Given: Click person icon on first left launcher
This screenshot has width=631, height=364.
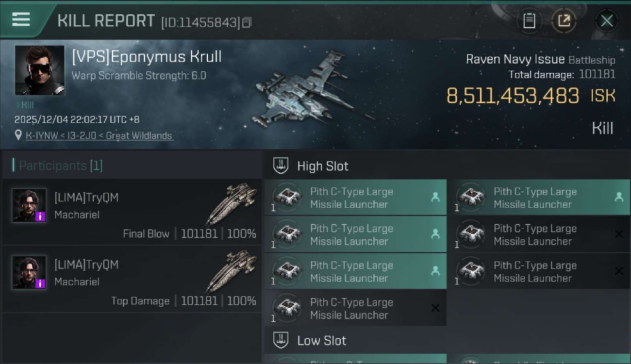Looking at the screenshot, I should (435, 197).
